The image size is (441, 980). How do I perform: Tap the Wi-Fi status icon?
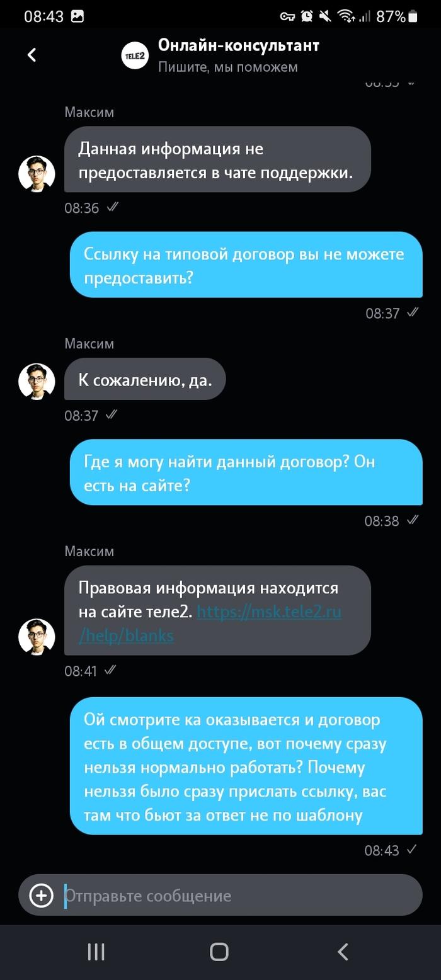346,16
